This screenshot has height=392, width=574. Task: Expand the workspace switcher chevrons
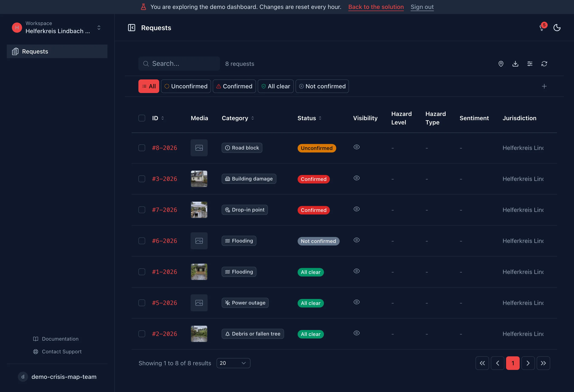(99, 27)
